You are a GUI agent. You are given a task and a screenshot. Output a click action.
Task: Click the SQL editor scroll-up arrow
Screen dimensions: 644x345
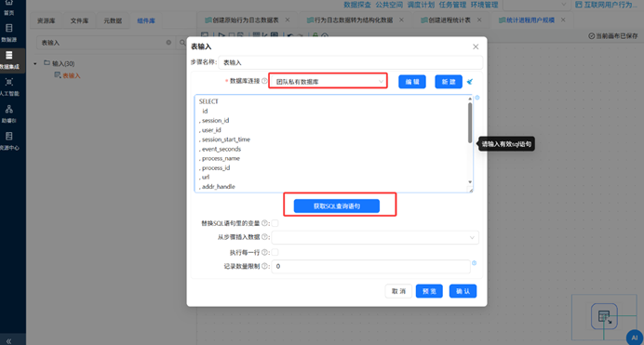coord(470,99)
